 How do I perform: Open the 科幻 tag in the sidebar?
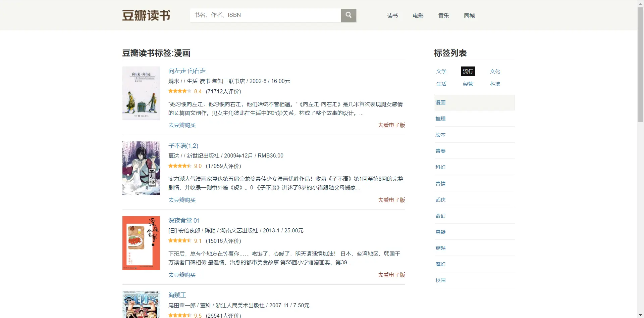[x=474, y=167]
